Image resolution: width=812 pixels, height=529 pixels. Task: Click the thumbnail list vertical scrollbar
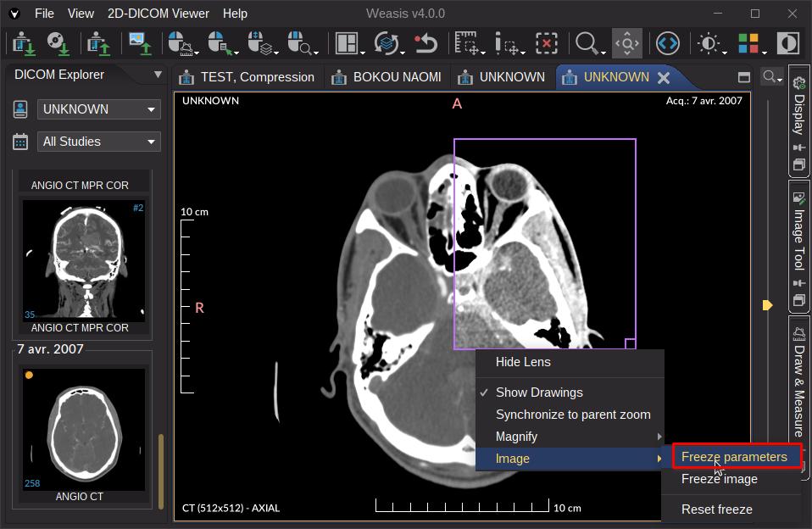[x=161, y=471]
